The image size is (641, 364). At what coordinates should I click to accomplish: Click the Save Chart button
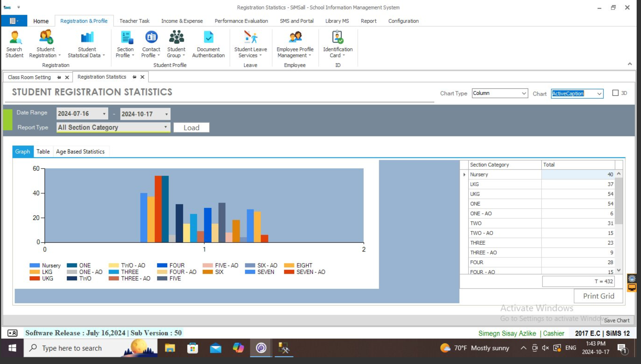coord(617,320)
